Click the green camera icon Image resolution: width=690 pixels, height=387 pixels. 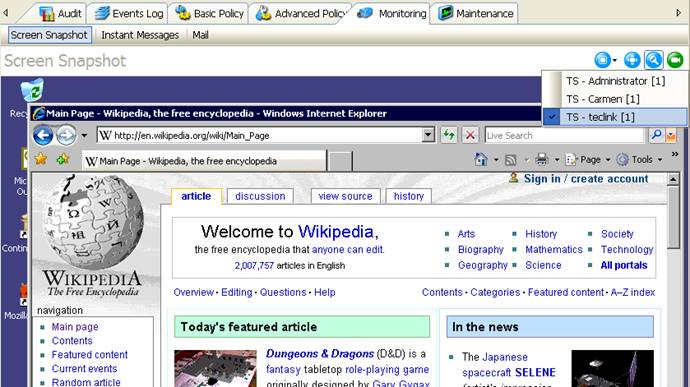click(675, 60)
